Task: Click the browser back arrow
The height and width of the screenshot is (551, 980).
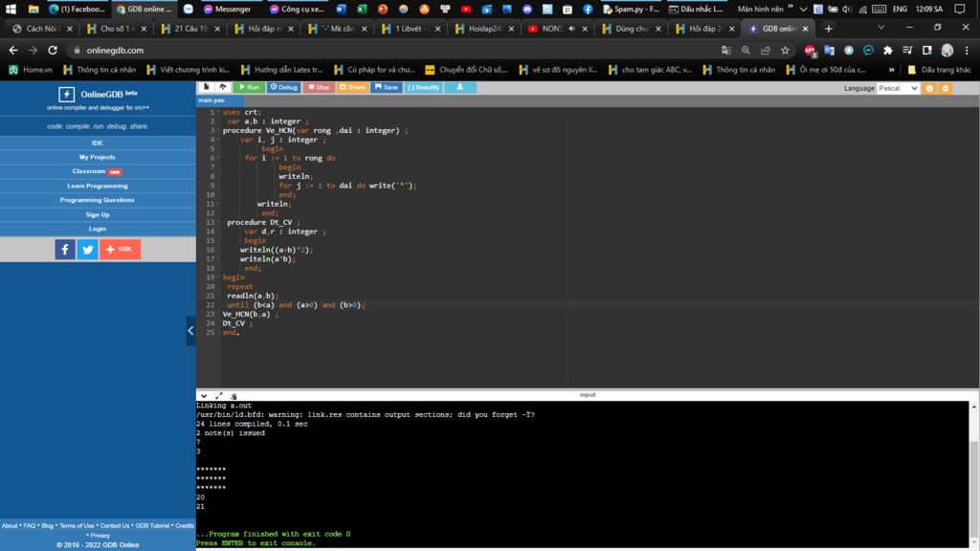Action: [x=13, y=50]
